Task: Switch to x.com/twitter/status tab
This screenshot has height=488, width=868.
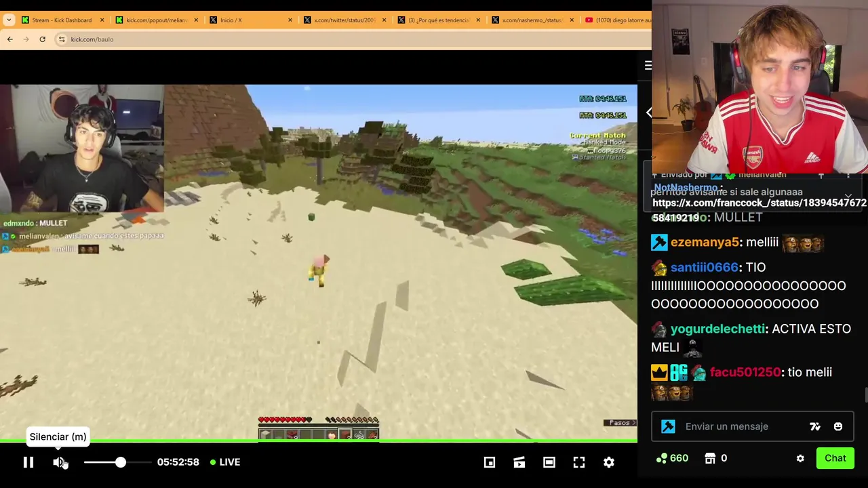Action: (x=344, y=20)
